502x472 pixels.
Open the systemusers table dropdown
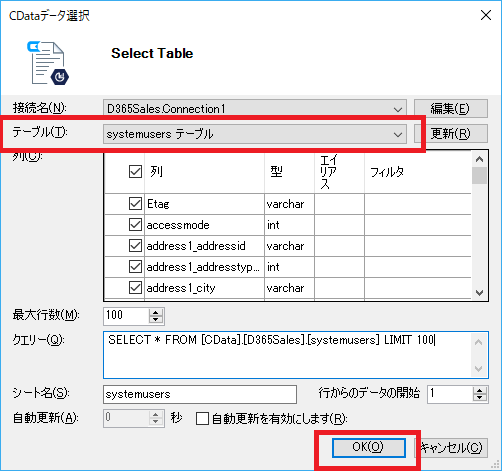coord(255,134)
